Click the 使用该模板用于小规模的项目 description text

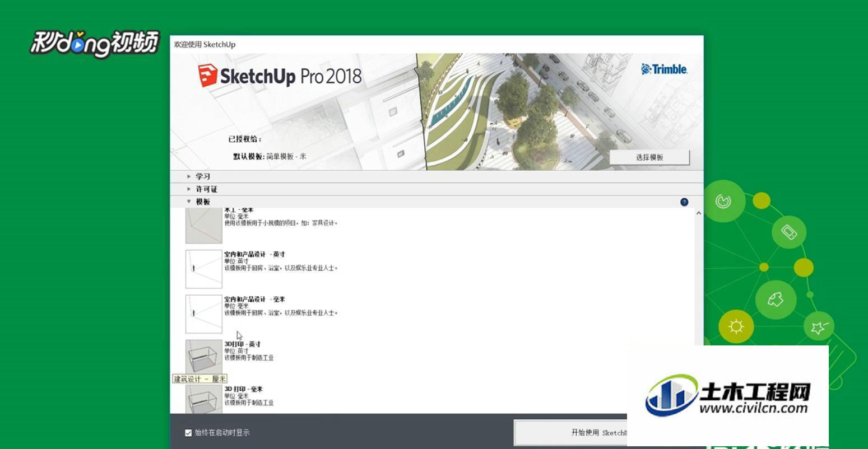[281, 223]
